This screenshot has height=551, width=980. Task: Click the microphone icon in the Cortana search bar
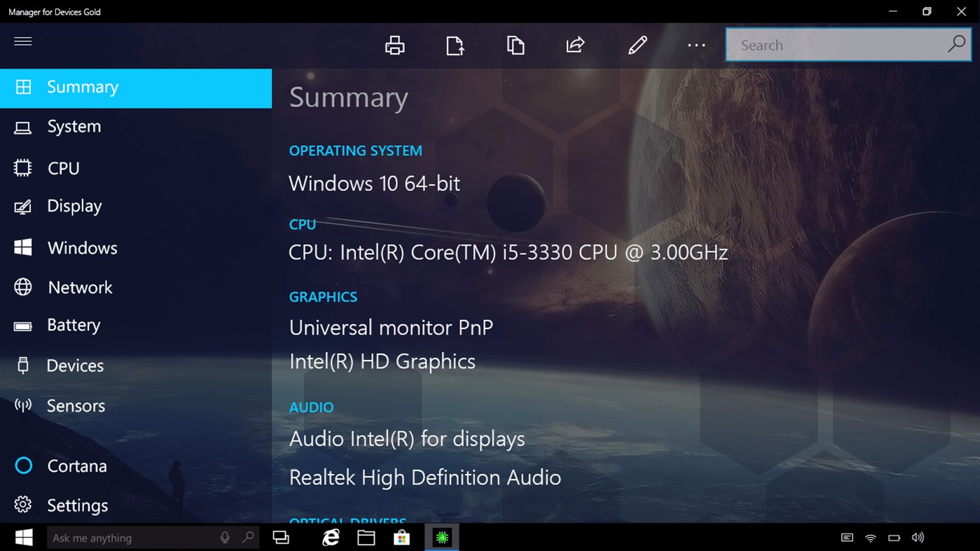click(224, 537)
